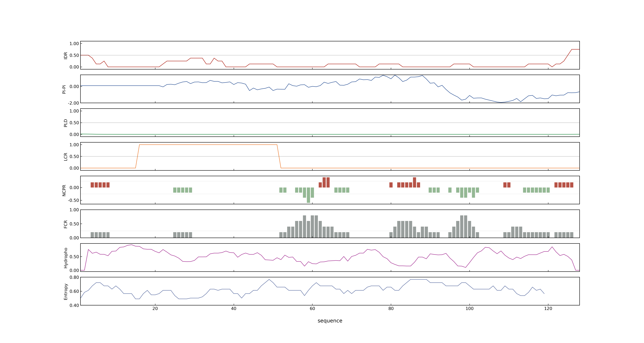Click x-axis tick label 100

pos(469,309)
